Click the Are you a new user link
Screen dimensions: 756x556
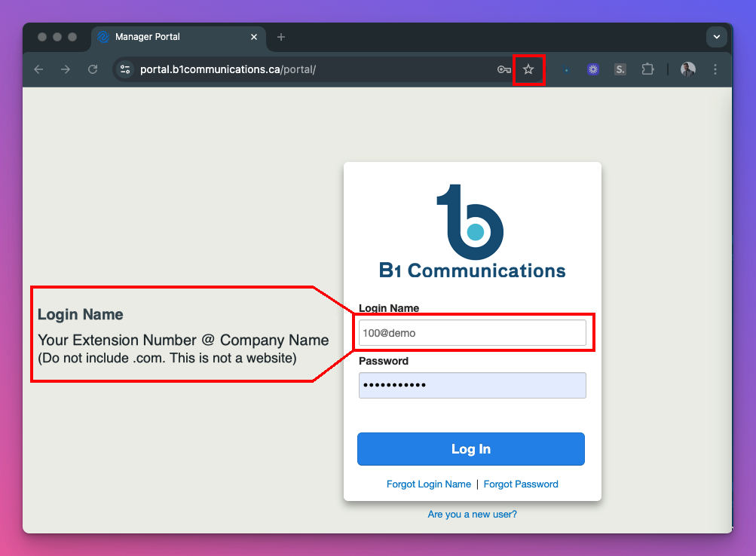click(x=472, y=515)
